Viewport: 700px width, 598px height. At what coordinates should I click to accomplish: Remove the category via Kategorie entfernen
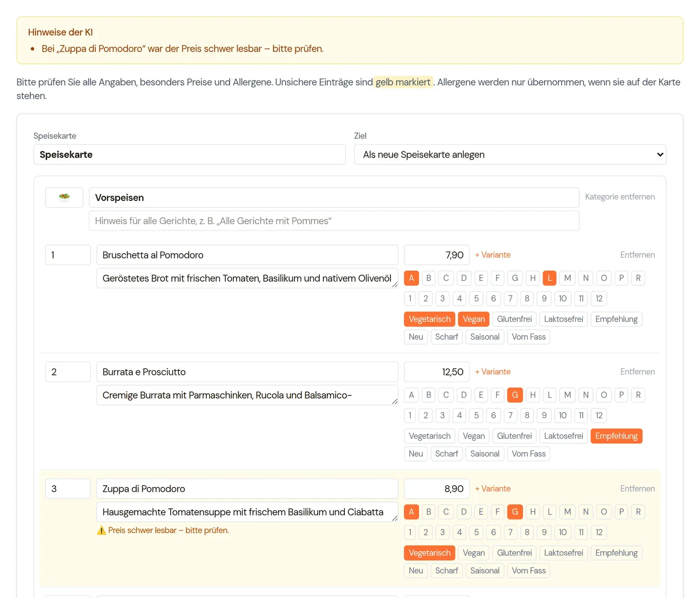click(x=620, y=197)
